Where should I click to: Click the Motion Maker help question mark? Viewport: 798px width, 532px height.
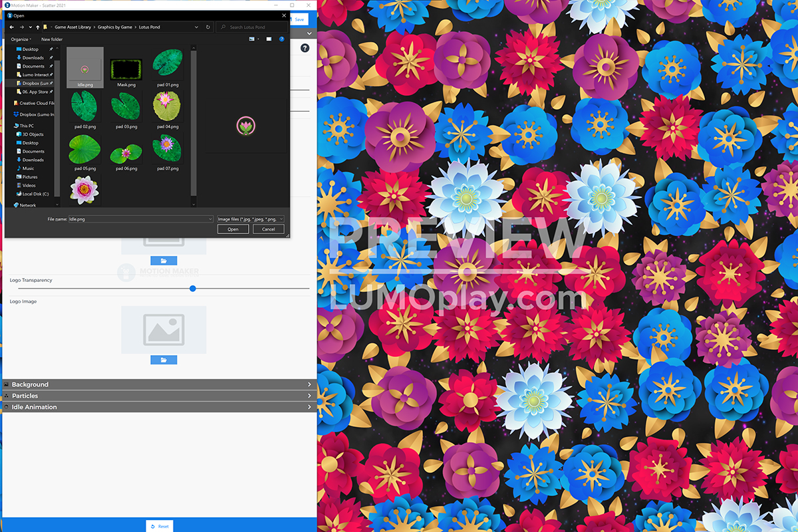point(305,48)
